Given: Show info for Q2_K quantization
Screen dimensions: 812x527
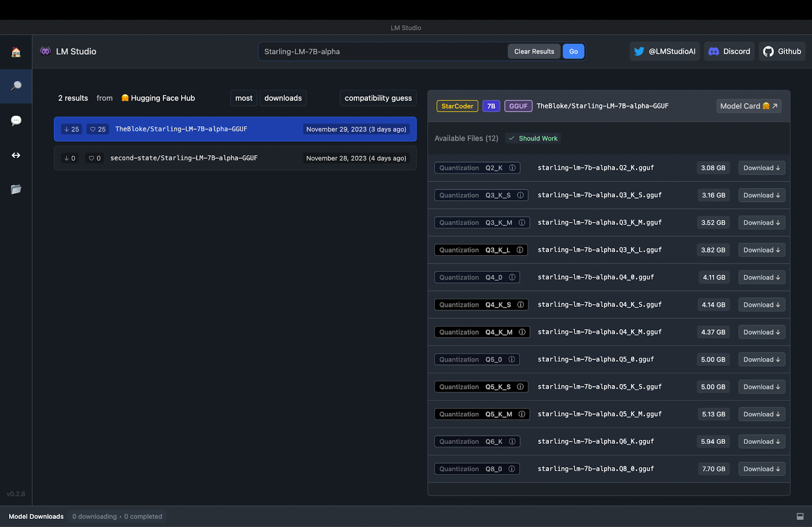Looking at the screenshot, I should pos(512,168).
